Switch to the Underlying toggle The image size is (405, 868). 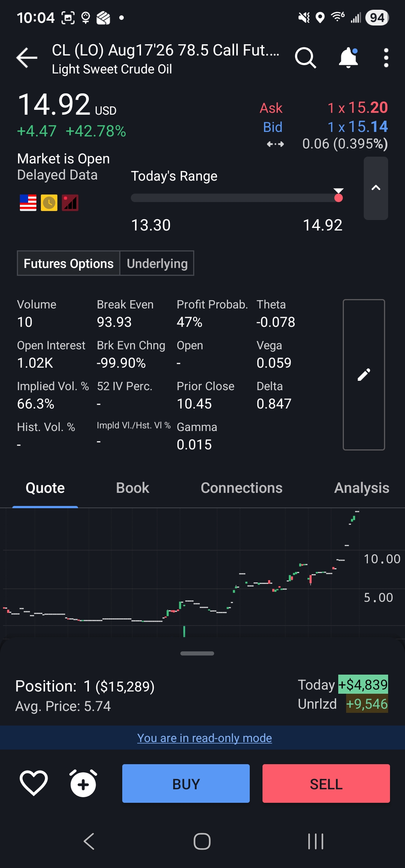(x=157, y=263)
